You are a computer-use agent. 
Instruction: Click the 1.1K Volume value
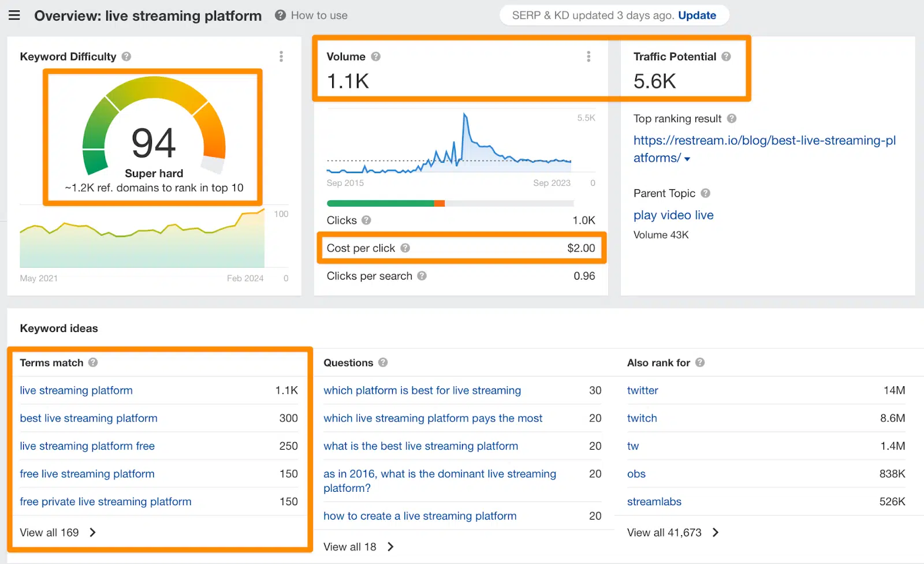click(x=348, y=81)
